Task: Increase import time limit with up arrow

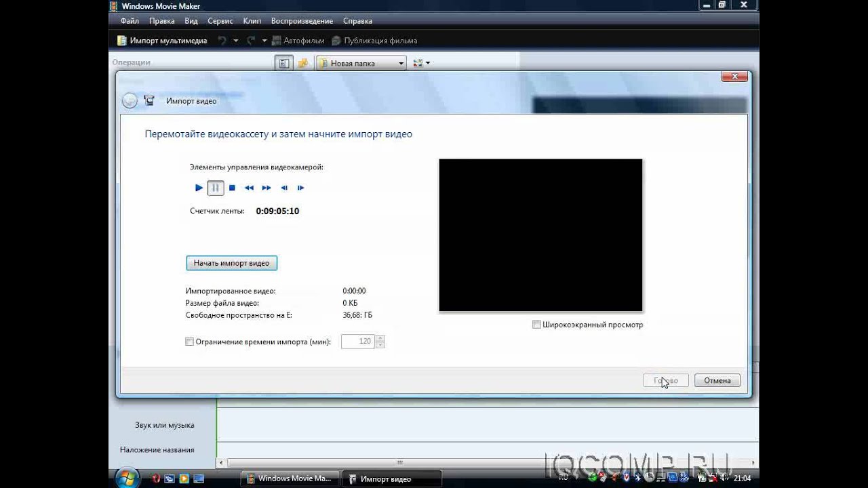Action: pos(380,338)
